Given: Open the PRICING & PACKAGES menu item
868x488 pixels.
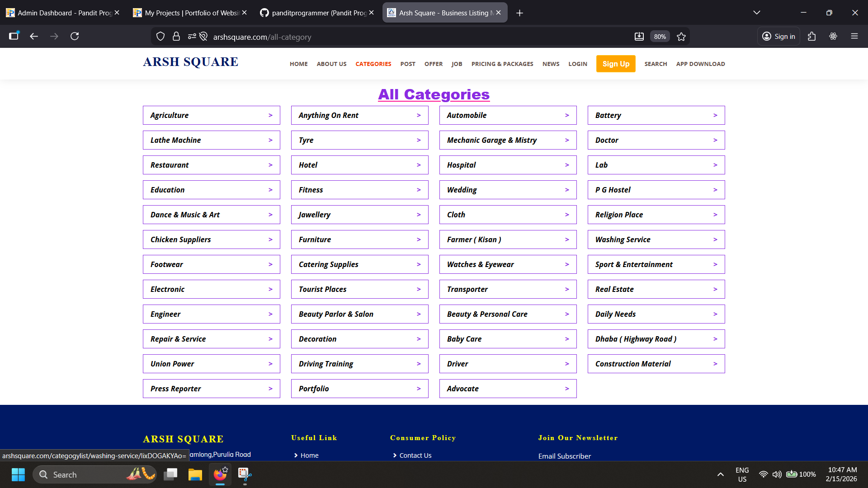Looking at the screenshot, I should 502,64.
